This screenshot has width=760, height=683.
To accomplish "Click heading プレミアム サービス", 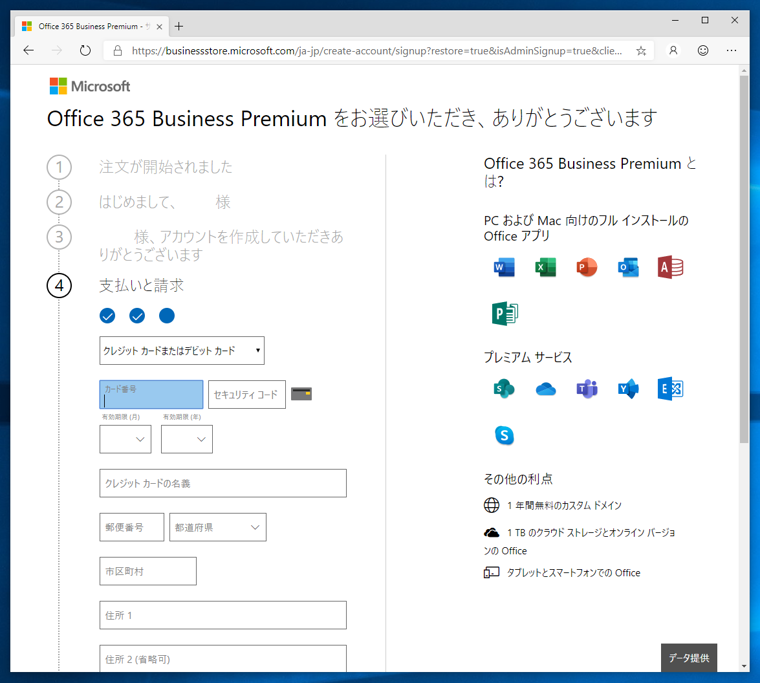I will [528, 358].
